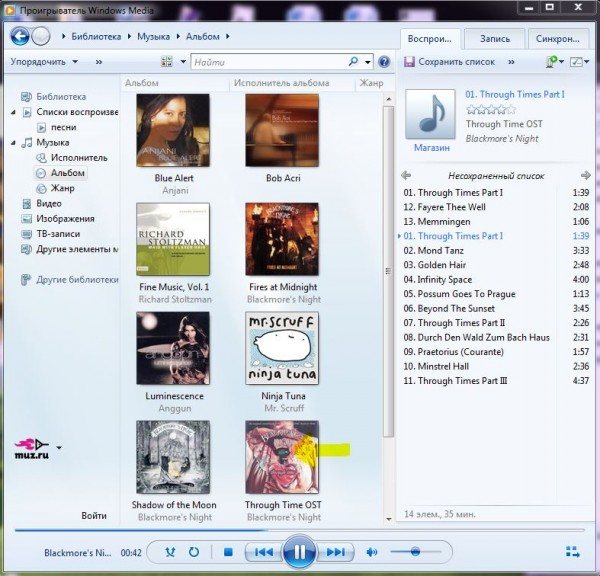Click into the Найти search field
The width and height of the screenshot is (600, 576).
pyautogui.click(x=268, y=62)
